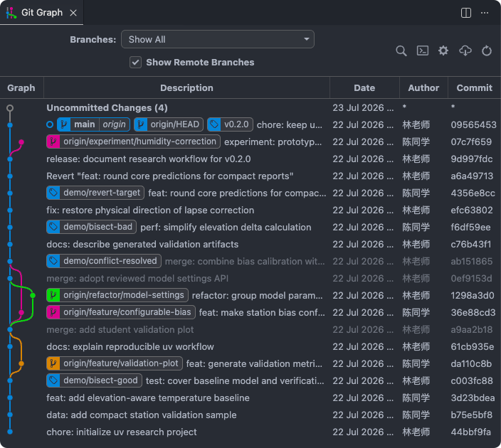This screenshot has width=501, height=448.
Task: Click the refresh icon
Action: coord(486,50)
